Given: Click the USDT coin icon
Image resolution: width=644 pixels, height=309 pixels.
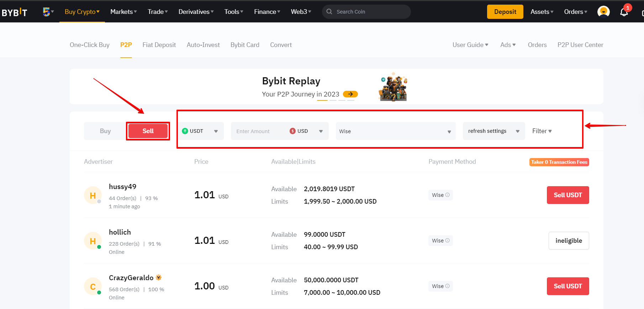Looking at the screenshot, I should click(x=185, y=131).
